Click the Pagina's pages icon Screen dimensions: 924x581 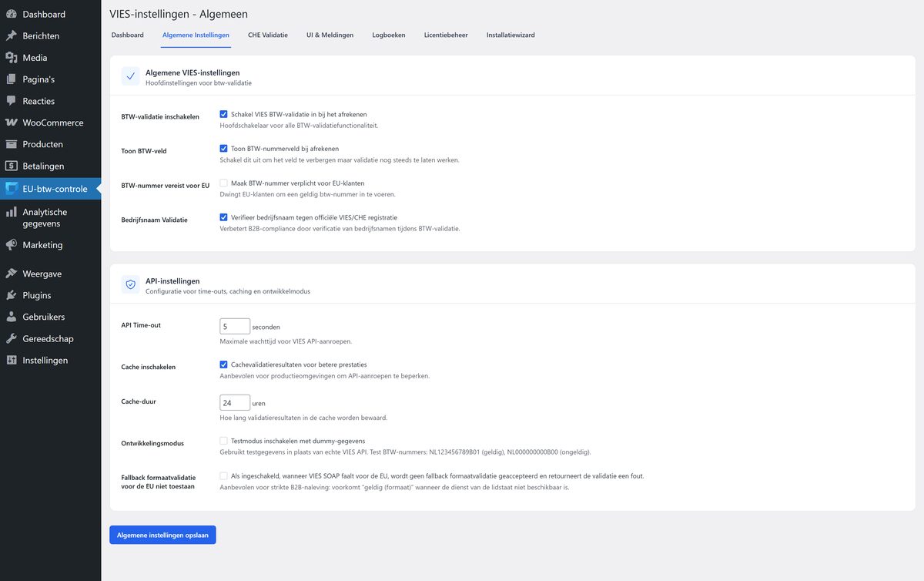pos(12,79)
